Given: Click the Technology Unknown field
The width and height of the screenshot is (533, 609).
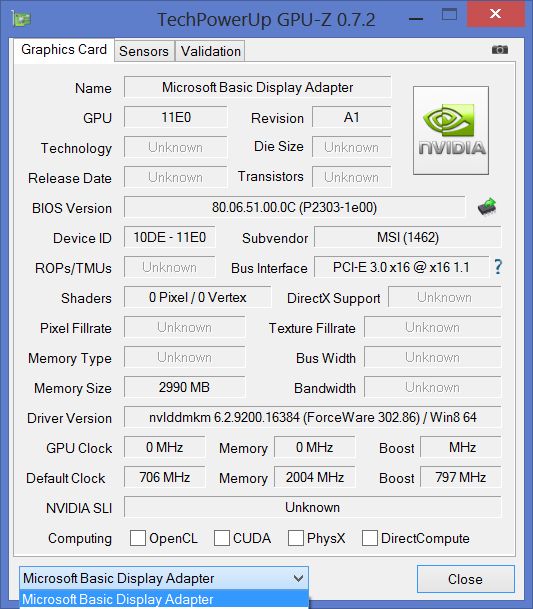Looking at the screenshot, I should click(176, 147).
